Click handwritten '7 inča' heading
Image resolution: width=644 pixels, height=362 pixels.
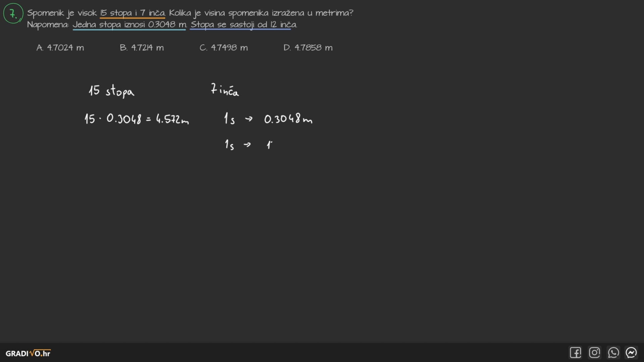(x=225, y=90)
